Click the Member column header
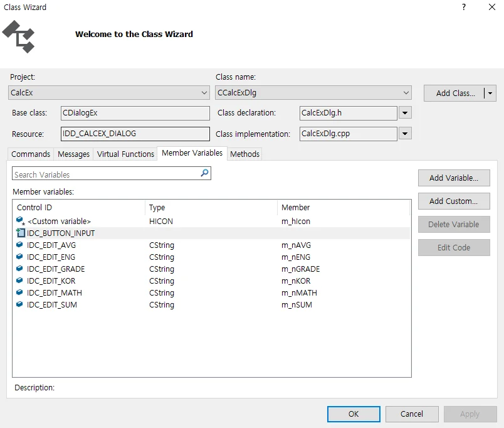The image size is (504, 428). pos(344,208)
